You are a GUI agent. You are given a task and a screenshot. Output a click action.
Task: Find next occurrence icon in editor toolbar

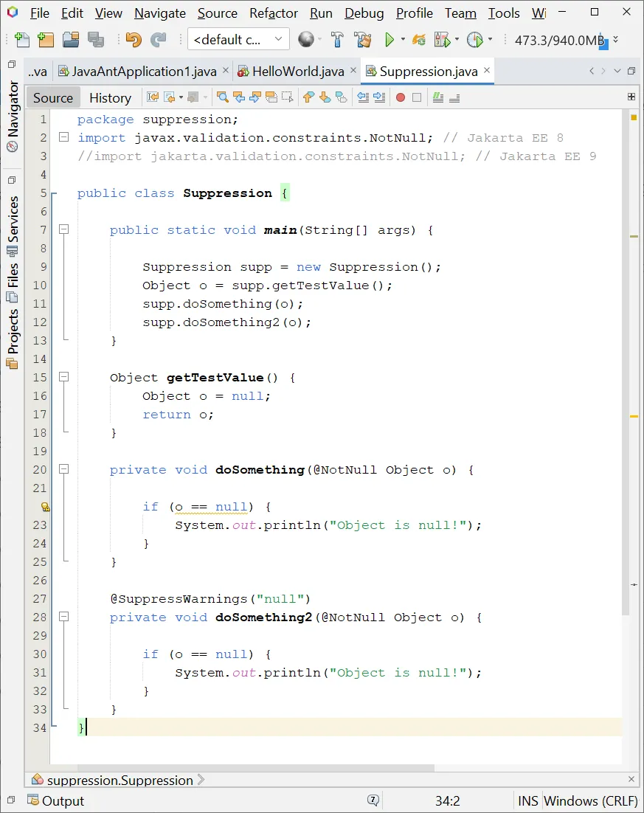(255, 97)
